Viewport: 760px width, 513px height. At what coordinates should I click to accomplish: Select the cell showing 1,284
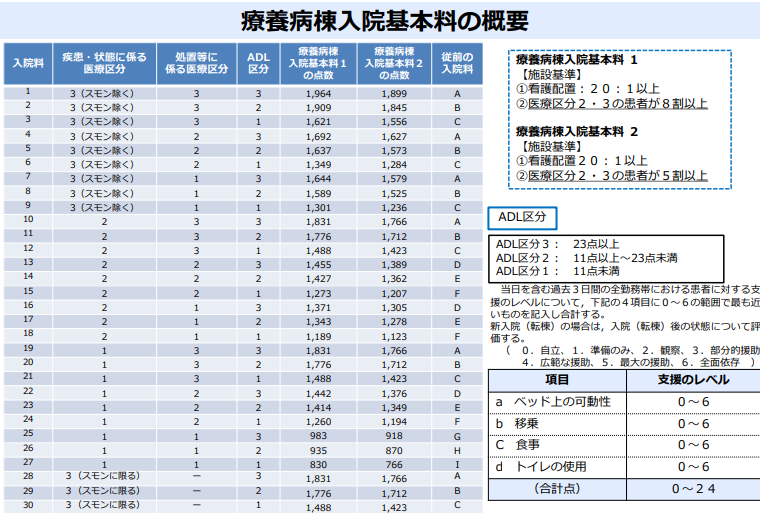click(394, 165)
